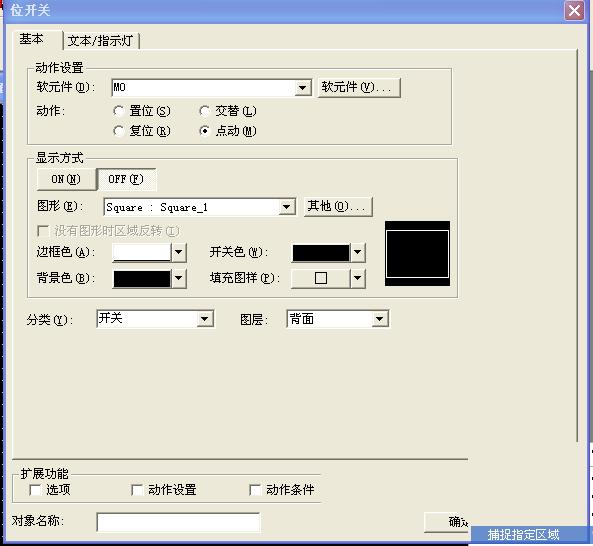This screenshot has width=593, height=546.
Task: Click the 软元件(V)... button
Action: [x=359, y=87]
